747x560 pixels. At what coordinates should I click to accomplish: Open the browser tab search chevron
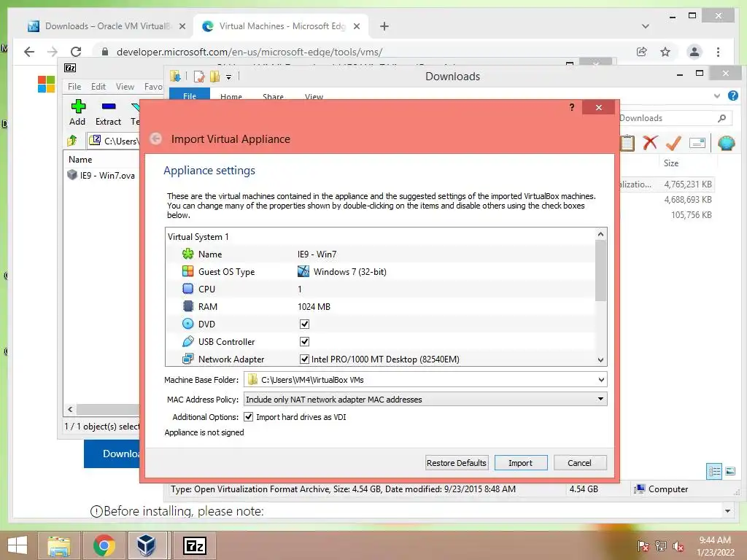pyautogui.click(x=645, y=26)
